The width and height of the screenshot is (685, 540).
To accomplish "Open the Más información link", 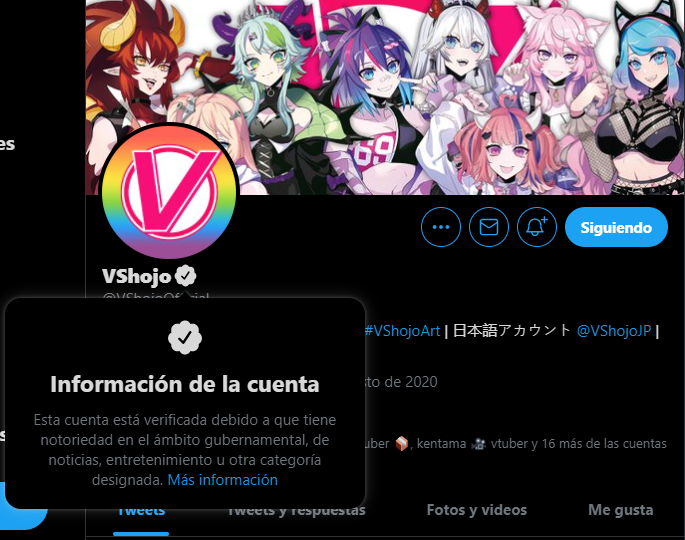I will [x=223, y=480].
